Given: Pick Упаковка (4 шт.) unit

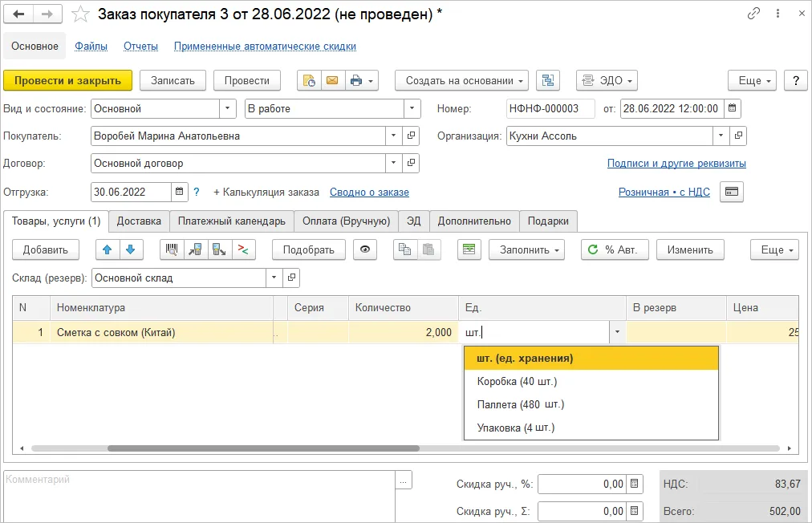Looking at the screenshot, I should (591, 428).
